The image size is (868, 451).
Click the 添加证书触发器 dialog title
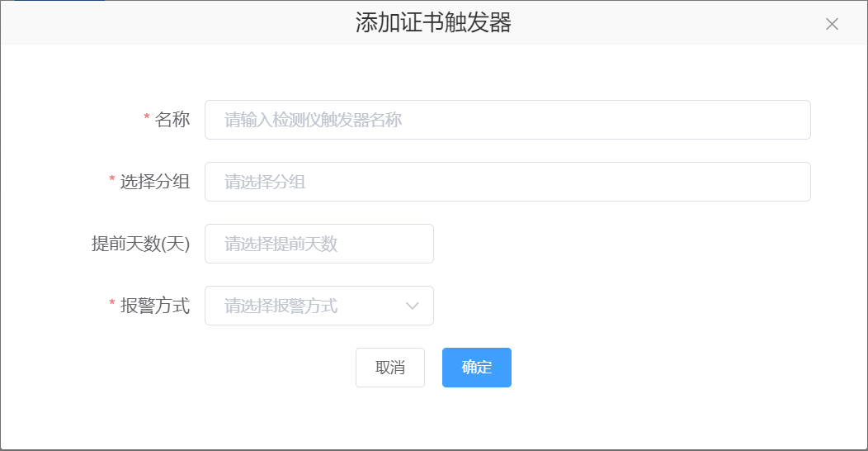[x=433, y=23]
